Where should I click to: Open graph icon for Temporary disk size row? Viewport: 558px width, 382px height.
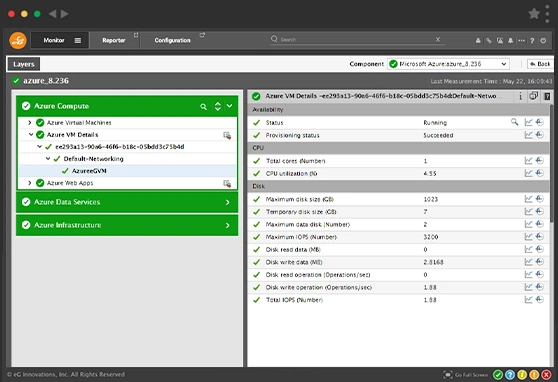click(528, 211)
